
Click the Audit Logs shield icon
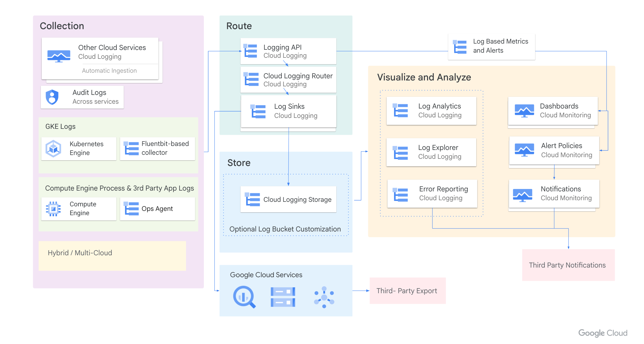52,97
